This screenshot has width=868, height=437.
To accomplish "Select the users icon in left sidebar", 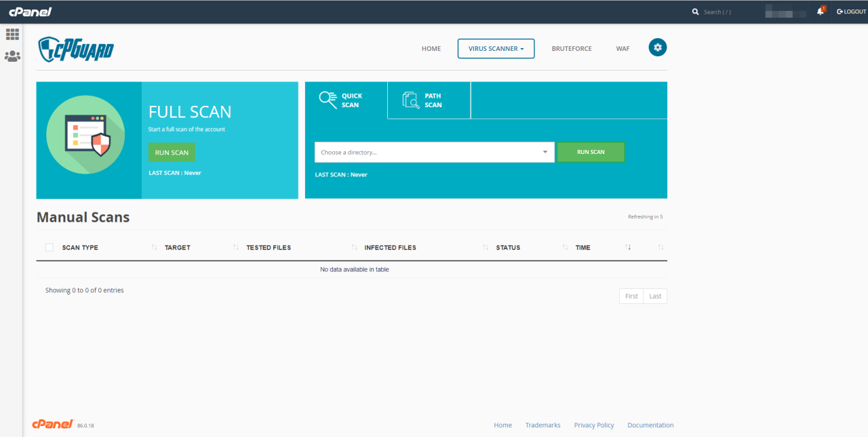I will [x=12, y=56].
